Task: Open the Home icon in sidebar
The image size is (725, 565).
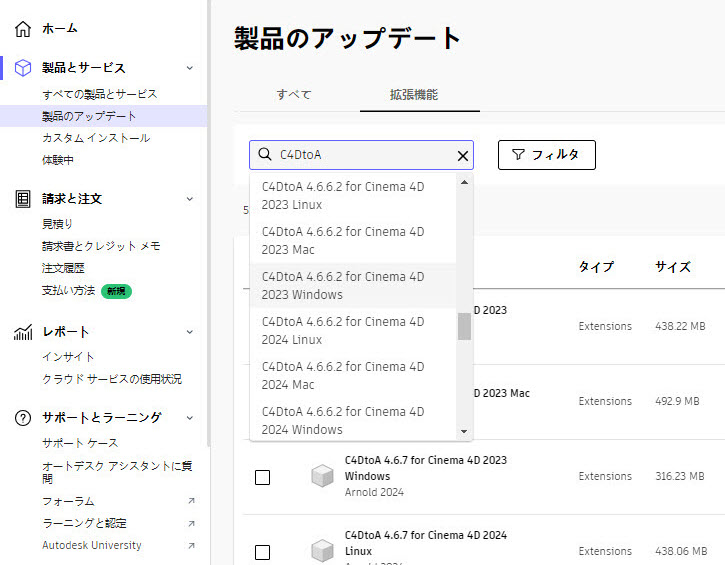Action: [x=23, y=29]
